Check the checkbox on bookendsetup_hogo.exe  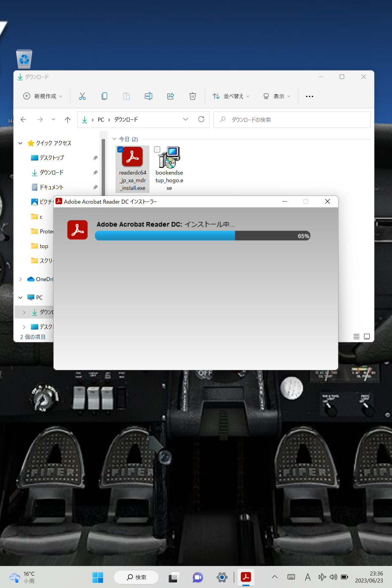coord(157,149)
